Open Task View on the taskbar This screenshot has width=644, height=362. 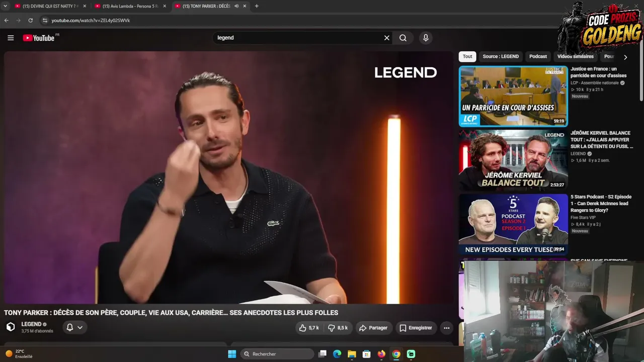click(x=323, y=354)
